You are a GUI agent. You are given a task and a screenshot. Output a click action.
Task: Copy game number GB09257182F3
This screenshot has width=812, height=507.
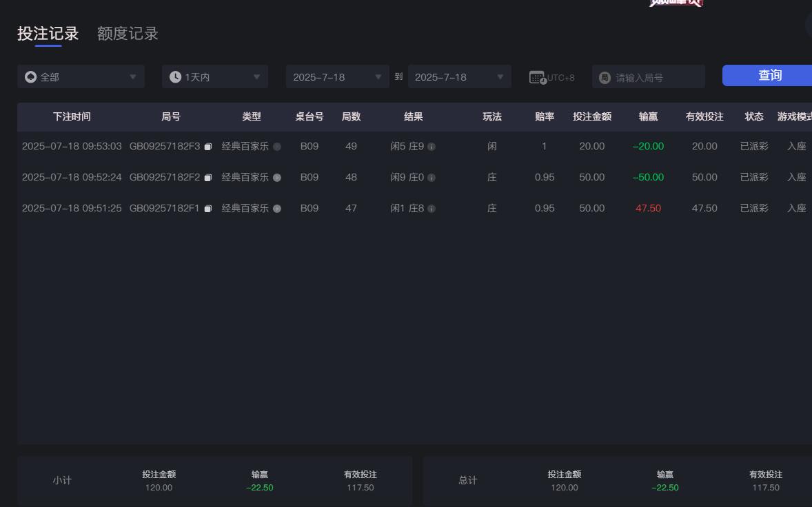coord(208,146)
